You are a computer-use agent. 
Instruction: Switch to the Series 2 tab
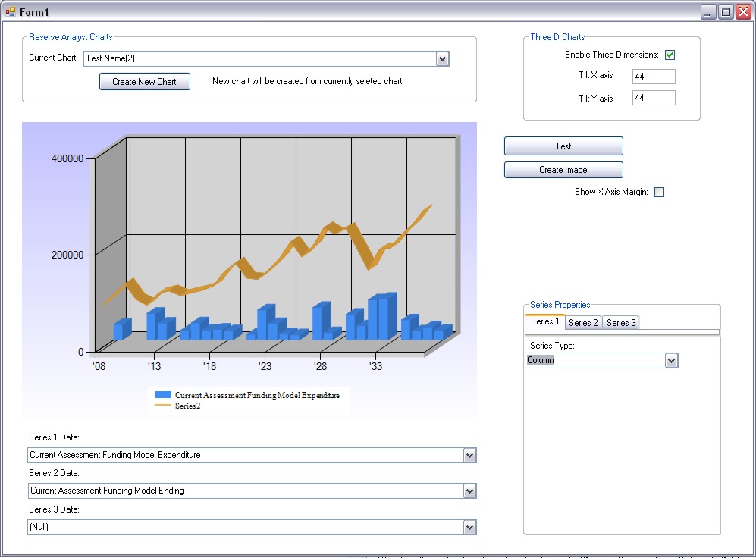coord(583,323)
